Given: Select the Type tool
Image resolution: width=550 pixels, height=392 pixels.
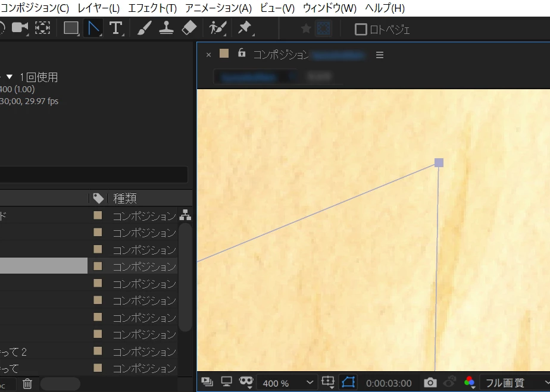Looking at the screenshot, I should click(x=115, y=28).
